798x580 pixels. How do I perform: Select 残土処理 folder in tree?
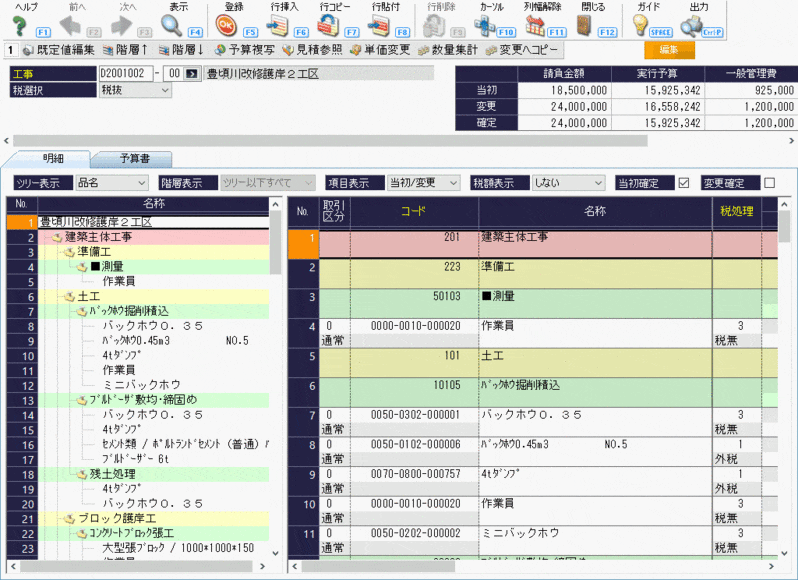tap(112, 474)
